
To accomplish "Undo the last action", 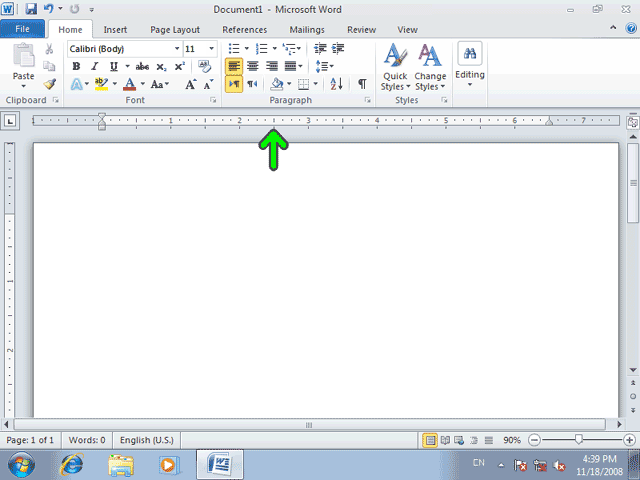I will (x=49, y=9).
